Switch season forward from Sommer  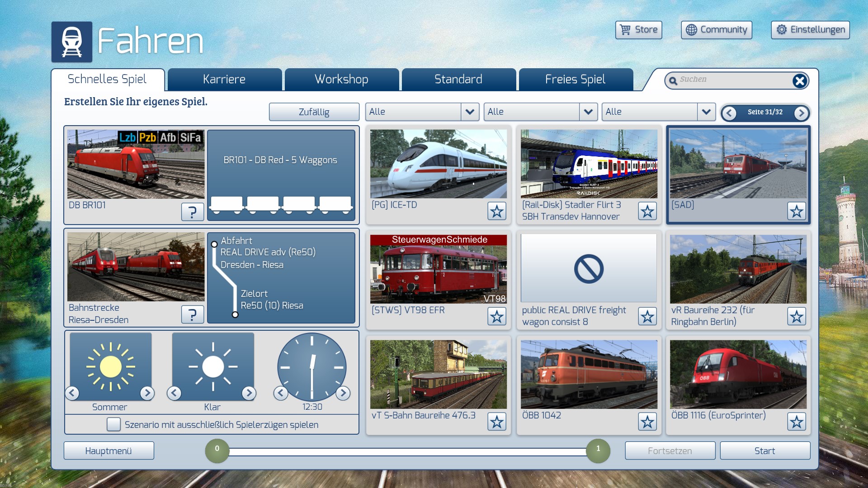(147, 393)
